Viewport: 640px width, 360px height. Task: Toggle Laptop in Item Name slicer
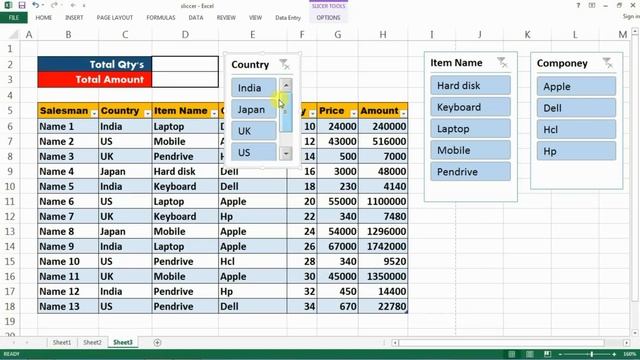[470, 129]
